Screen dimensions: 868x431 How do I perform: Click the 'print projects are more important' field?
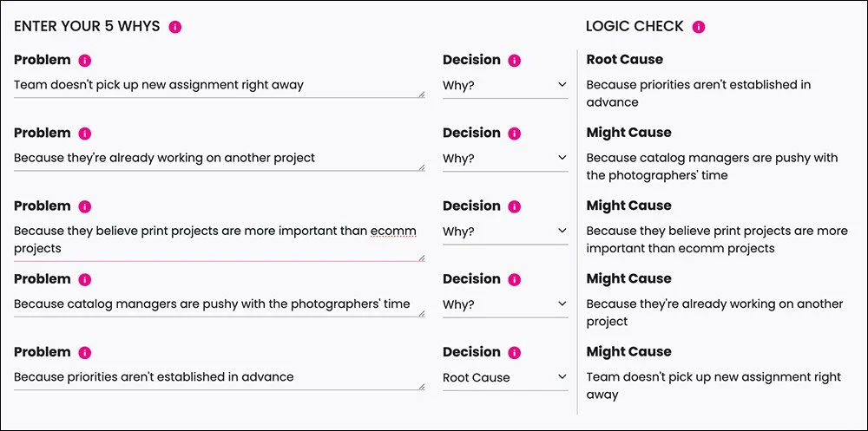(217, 239)
